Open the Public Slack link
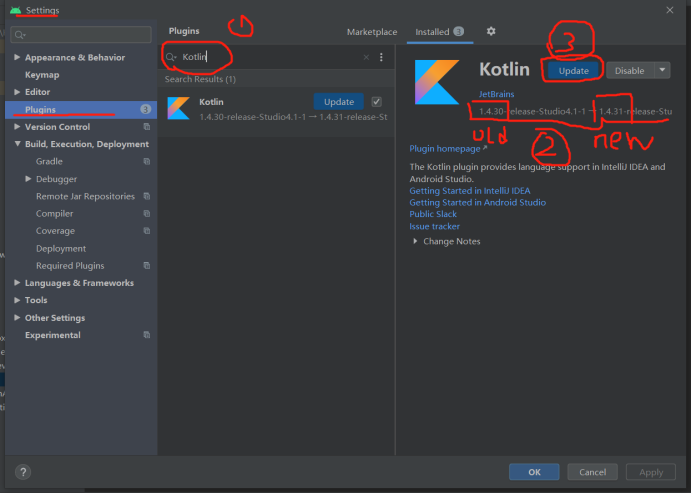691x493 pixels. coord(433,214)
